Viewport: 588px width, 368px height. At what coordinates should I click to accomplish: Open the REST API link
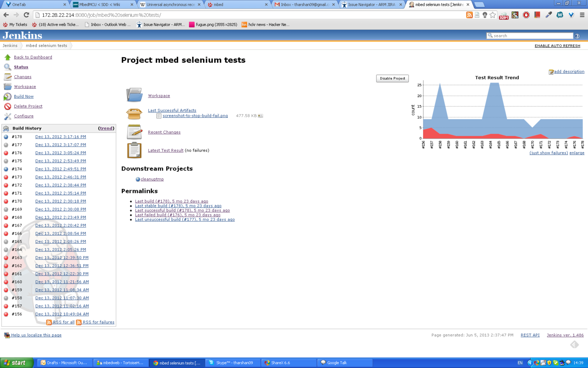[530, 335]
